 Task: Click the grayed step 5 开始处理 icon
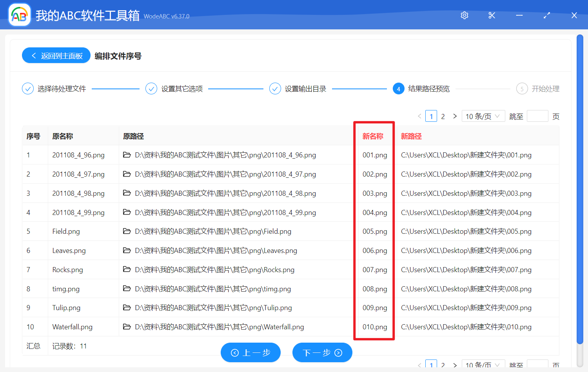(x=522, y=88)
